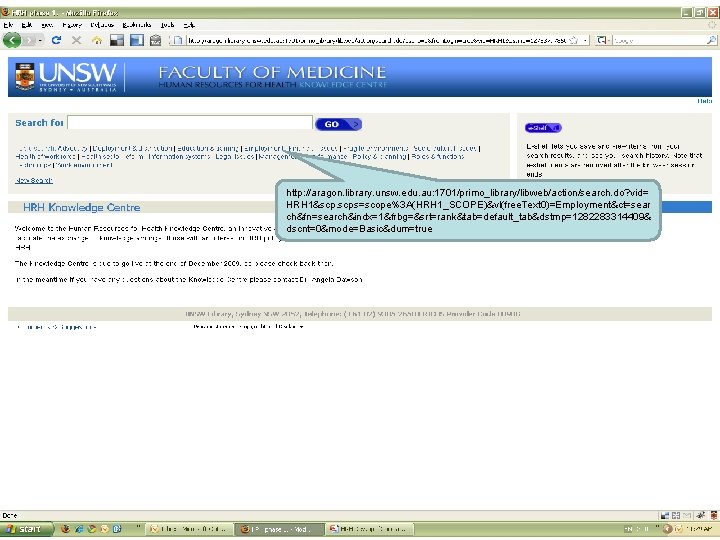Open the File menu
This screenshot has width=720, height=540.
(8, 25)
